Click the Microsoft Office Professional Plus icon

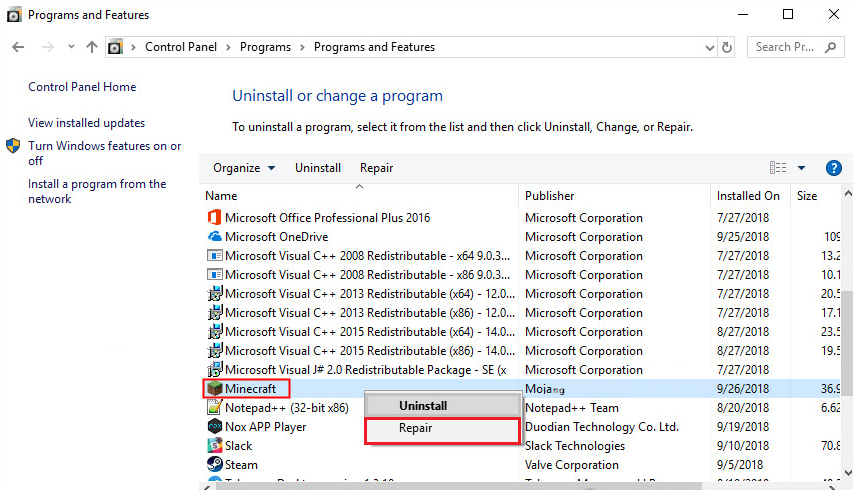pyautogui.click(x=214, y=218)
